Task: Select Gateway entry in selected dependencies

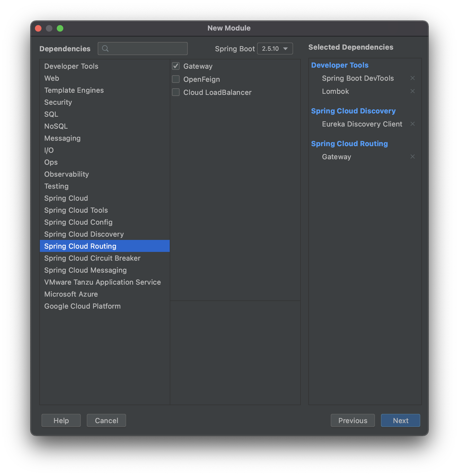Action: 336,157
